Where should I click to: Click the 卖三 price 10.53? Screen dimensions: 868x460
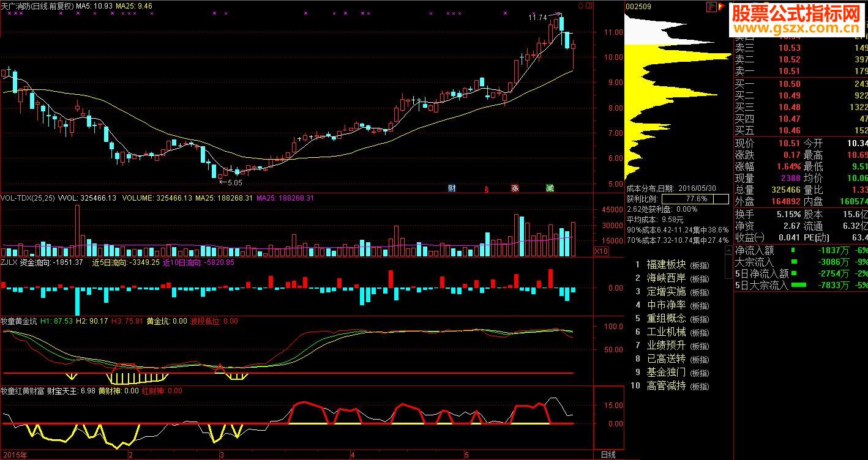click(789, 48)
